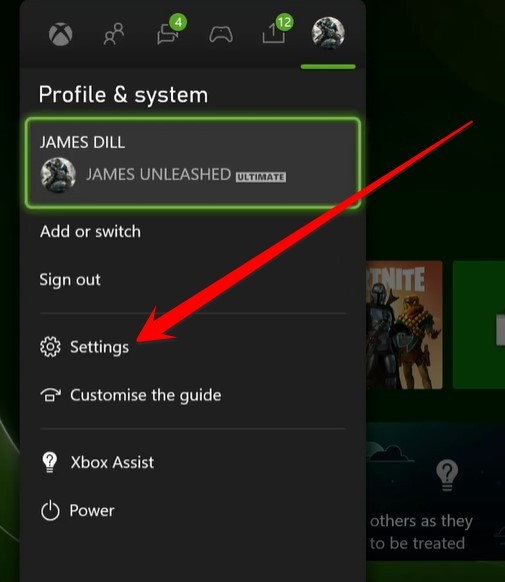Click the small avatar beside JAMES UNLEASHED
The width and height of the screenshot is (505, 582).
click(x=58, y=175)
